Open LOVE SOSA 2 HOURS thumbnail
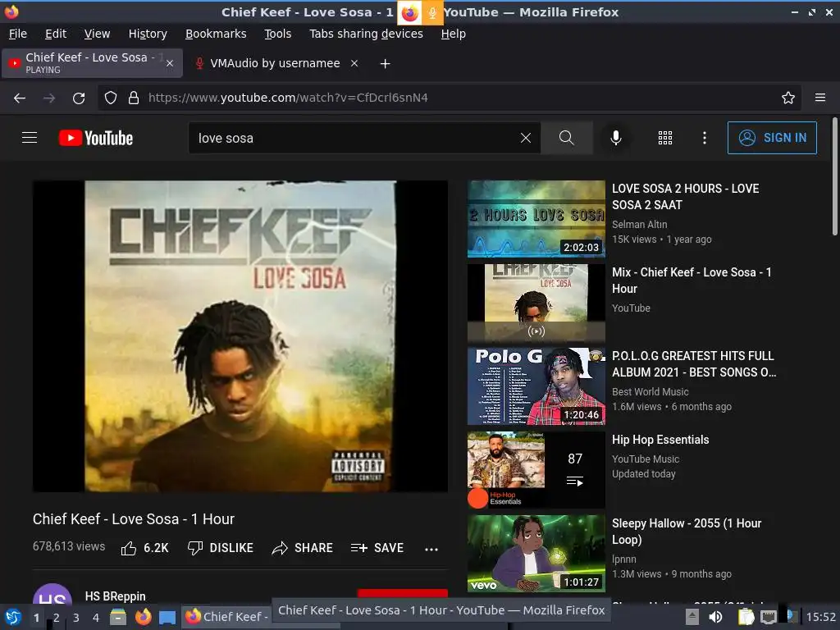 coord(536,218)
